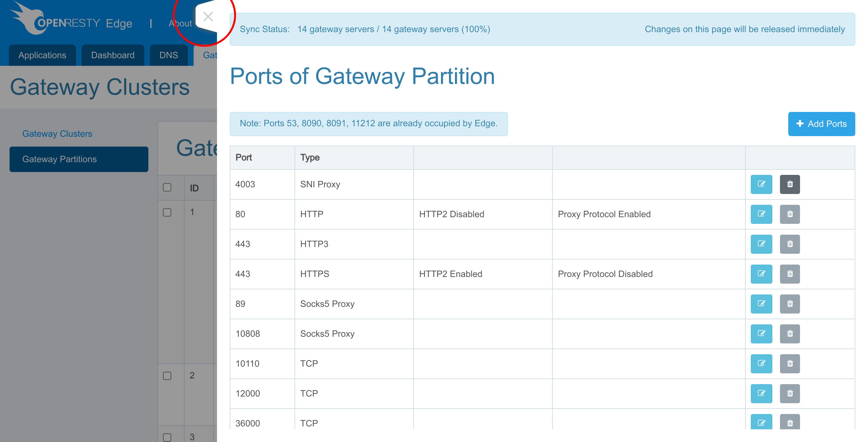Delete the port 10110 TCP entry
Viewport: 868px width, 442px height.
[x=790, y=363]
